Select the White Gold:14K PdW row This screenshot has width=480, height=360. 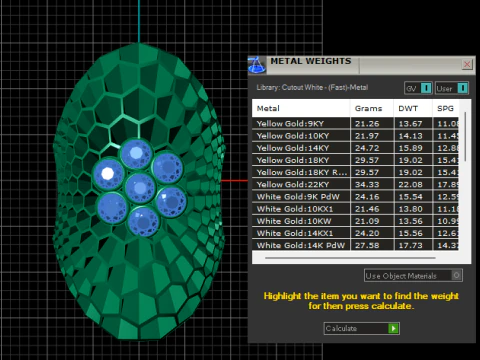point(355,245)
